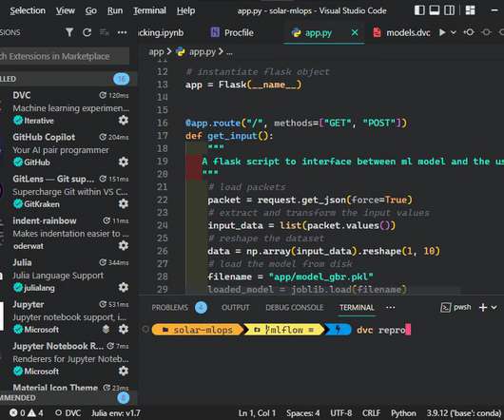Close the app.py editor tab
Screen dimensions: 504x420
tap(355, 32)
